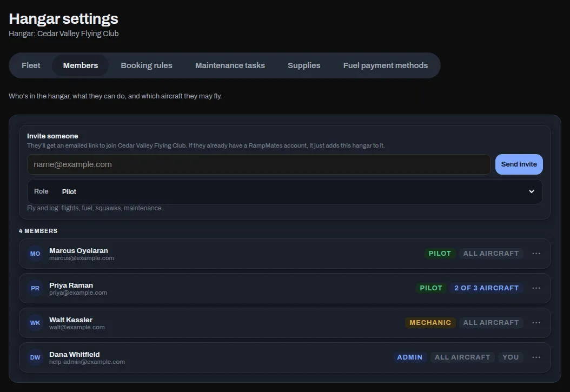Select the name Dana Whitfield
Viewport: 570px width, 392px height.
(74, 354)
